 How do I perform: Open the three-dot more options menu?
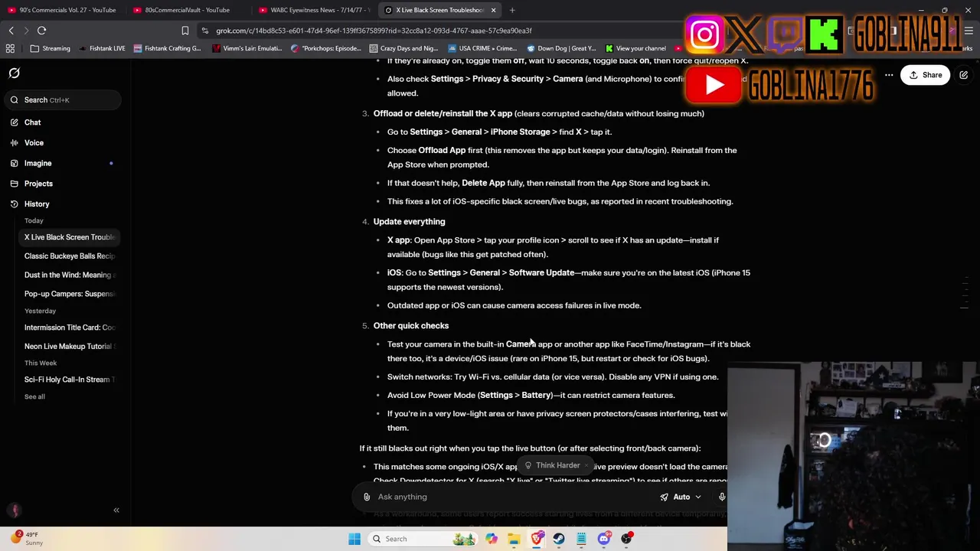(889, 75)
